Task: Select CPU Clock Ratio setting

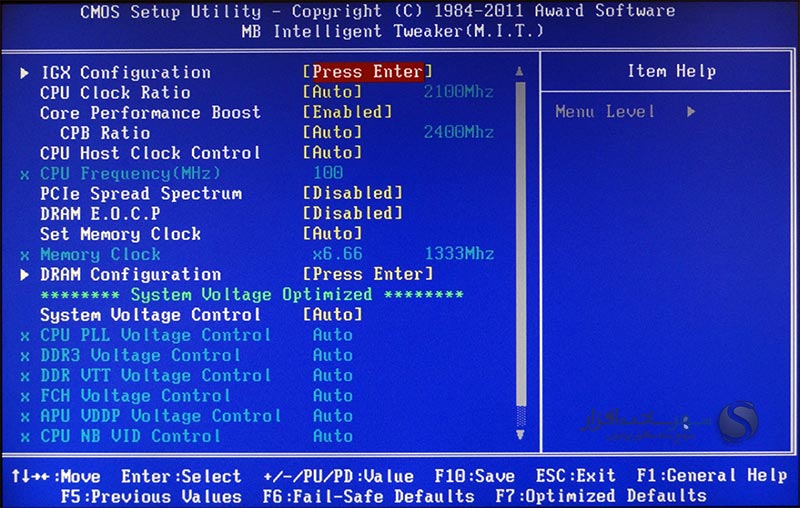Action: tap(115, 93)
